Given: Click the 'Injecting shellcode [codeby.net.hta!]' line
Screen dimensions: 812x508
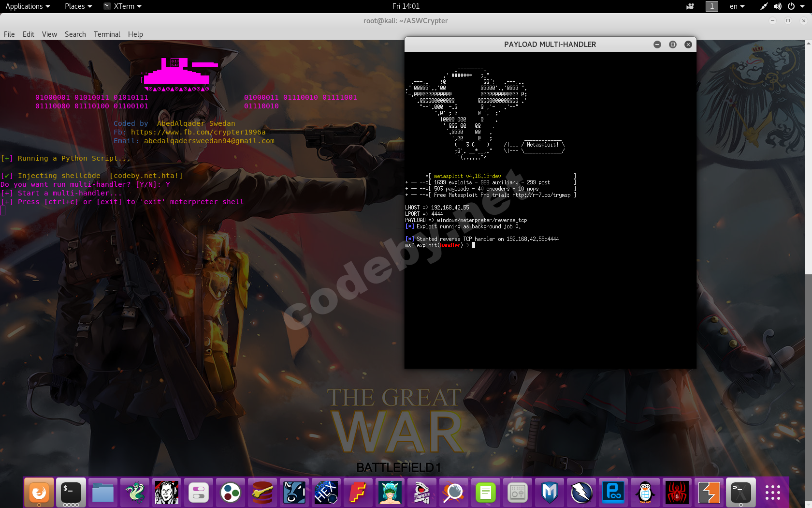Looking at the screenshot, I should click(x=92, y=176).
